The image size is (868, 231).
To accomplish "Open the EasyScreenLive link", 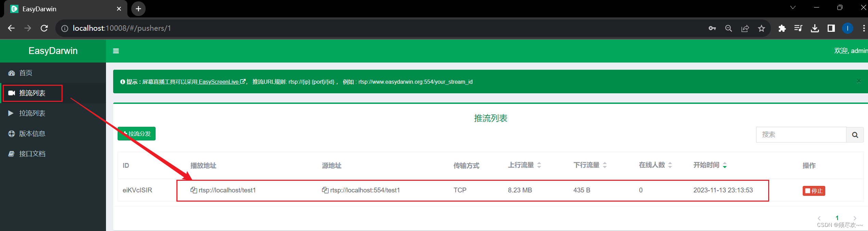I will click(222, 82).
